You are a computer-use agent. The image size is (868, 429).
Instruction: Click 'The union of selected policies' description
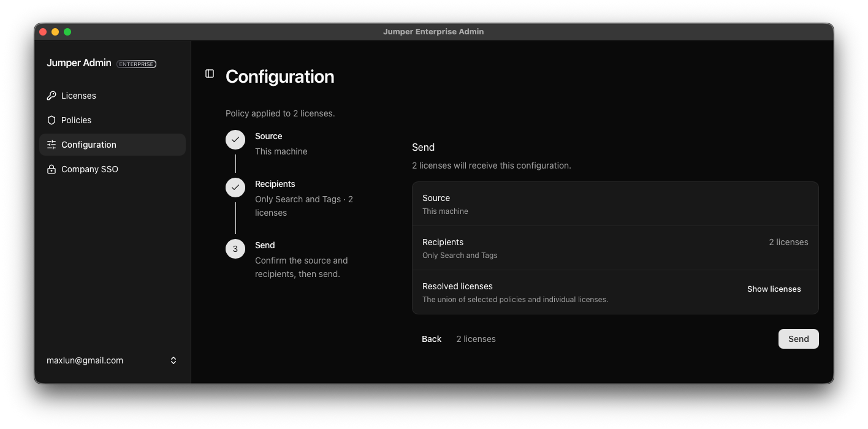point(515,300)
